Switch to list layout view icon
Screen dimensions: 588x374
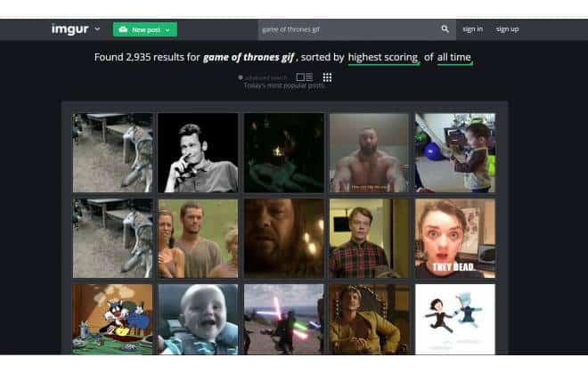(304, 77)
